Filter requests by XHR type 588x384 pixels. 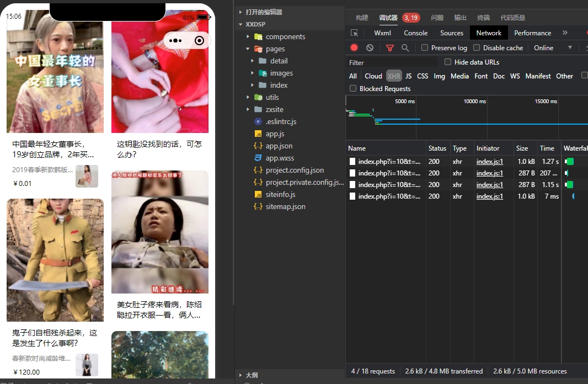click(394, 76)
